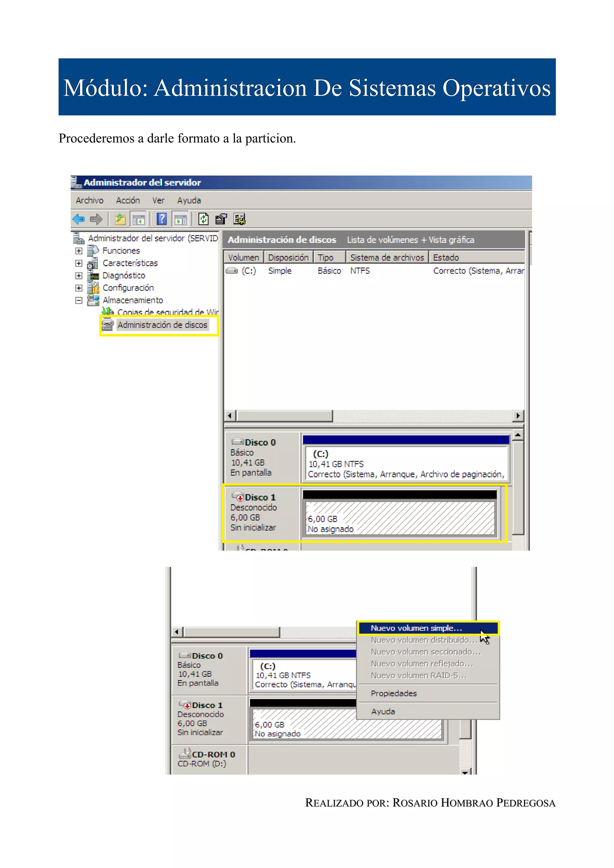Click the Volumen column header

point(243,258)
